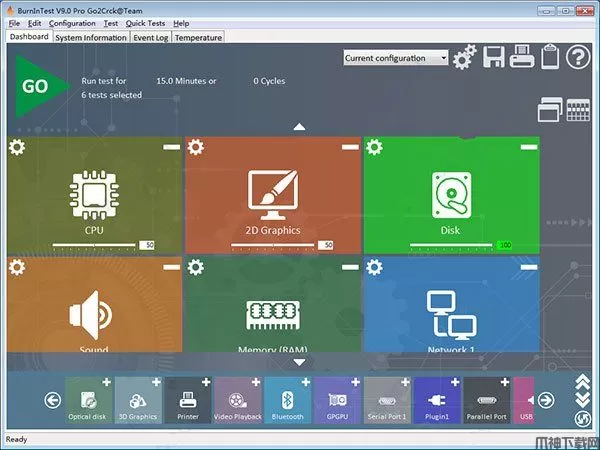This screenshot has width=600, height=450.
Task: Click the printer icon in top toolbar
Action: tap(521, 58)
